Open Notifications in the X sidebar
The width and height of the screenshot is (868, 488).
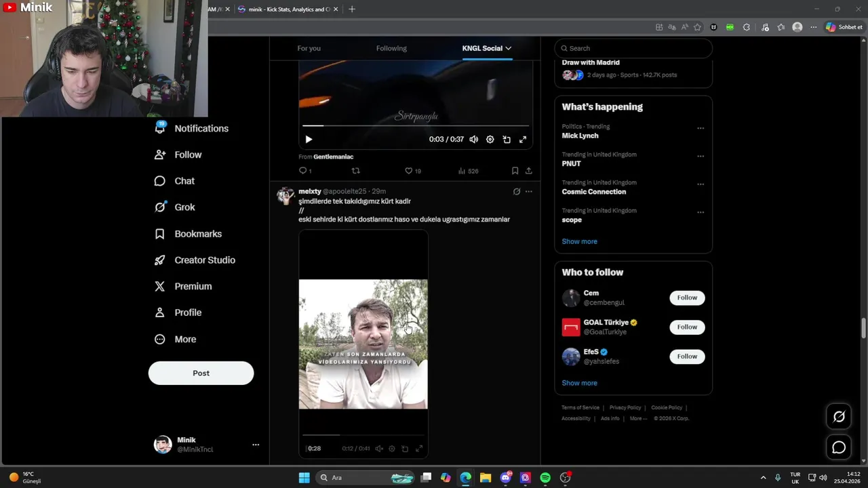pos(192,128)
